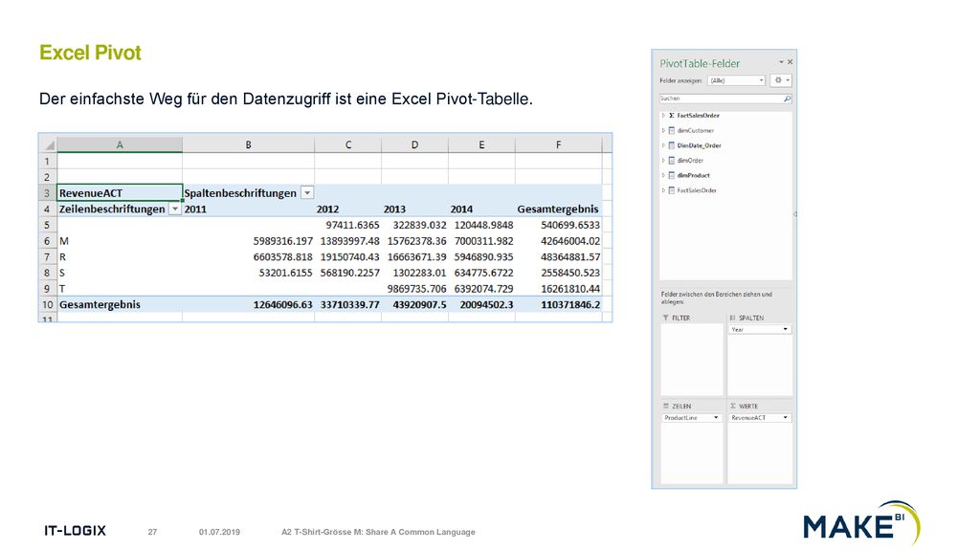Expand the DimDate_Order table node
The image size is (980, 551).
pyautogui.click(x=663, y=145)
